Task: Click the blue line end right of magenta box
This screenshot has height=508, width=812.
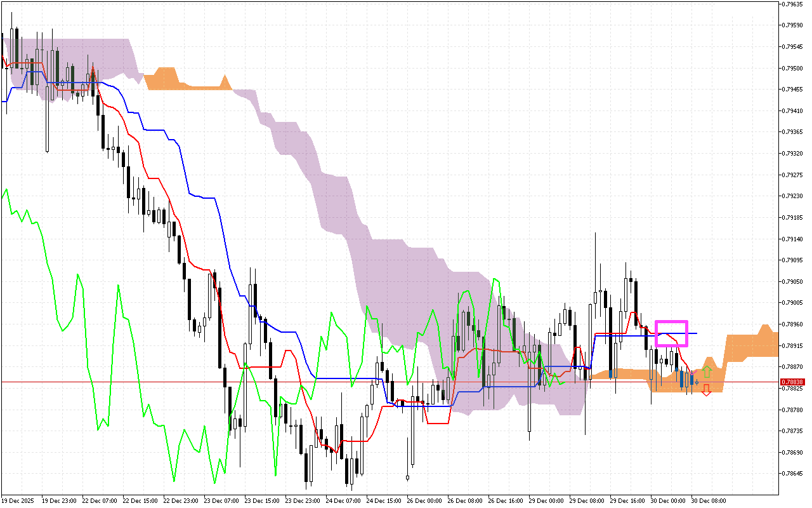Action: pos(696,333)
